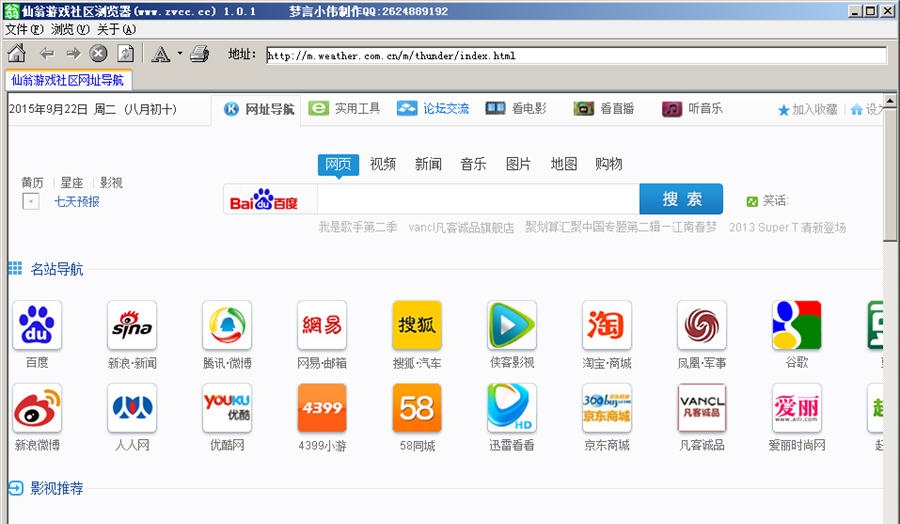The image size is (900, 524).
Task: Open the 迅雷看看 icon
Action: coord(512,408)
